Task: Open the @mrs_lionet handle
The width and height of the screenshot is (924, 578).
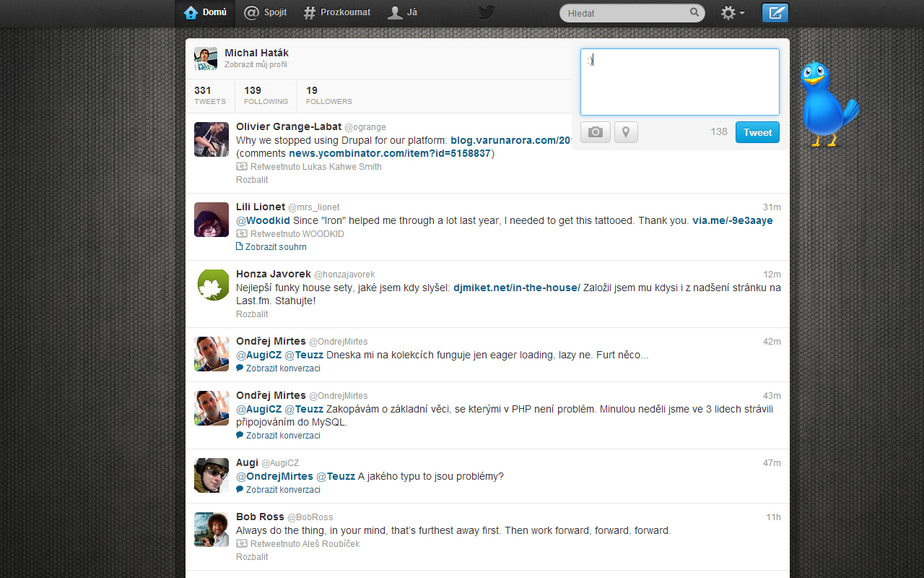Action: pos(314,207)
